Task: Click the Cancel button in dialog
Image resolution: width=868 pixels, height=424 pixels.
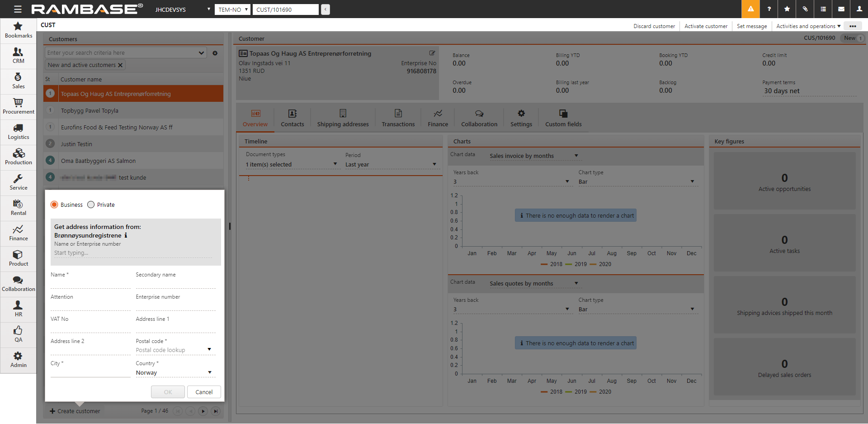Action: coord(204,392)
